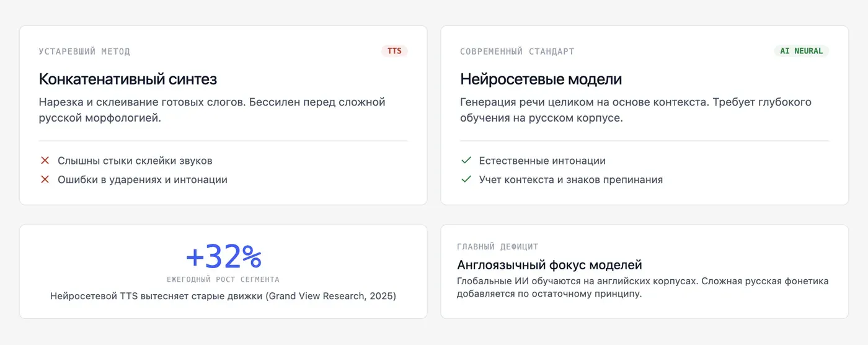Click the caption "ЕЖЕГОДНЫЙ РОСТ СЕГМЕНТА"
Image resolution: width=868 pixels, height=345 pixels.
[x=223, y=280]
